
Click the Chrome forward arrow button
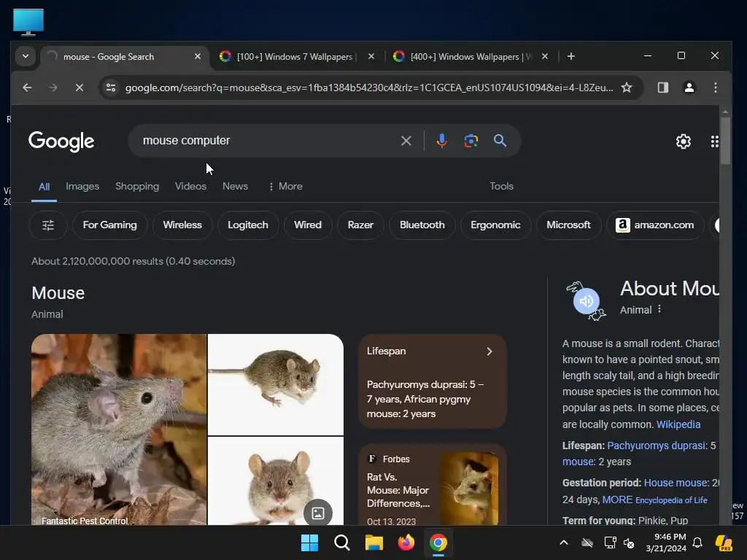[x=53, y=87]
